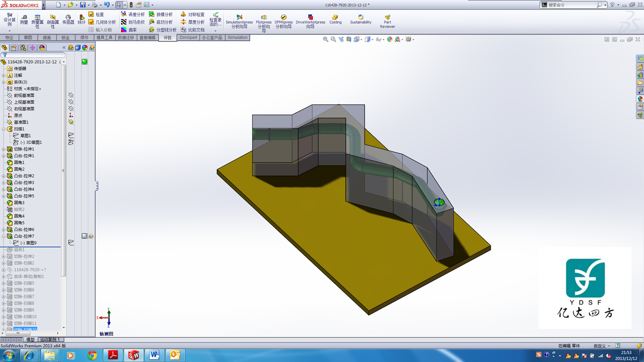
Task: Open the Simulation ribbon tab
Action: pos(237,38)
